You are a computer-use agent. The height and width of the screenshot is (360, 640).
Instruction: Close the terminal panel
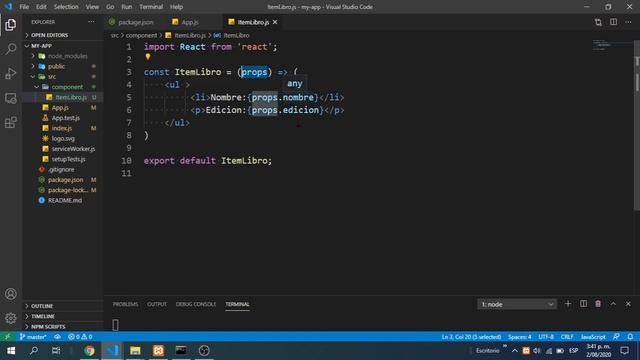[628, 304]
